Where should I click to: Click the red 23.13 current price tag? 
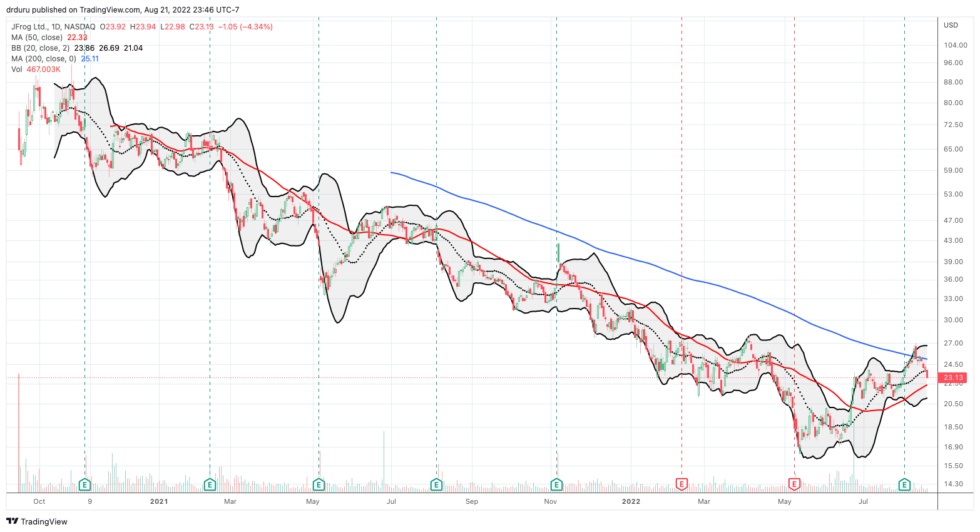pos(953,378)
